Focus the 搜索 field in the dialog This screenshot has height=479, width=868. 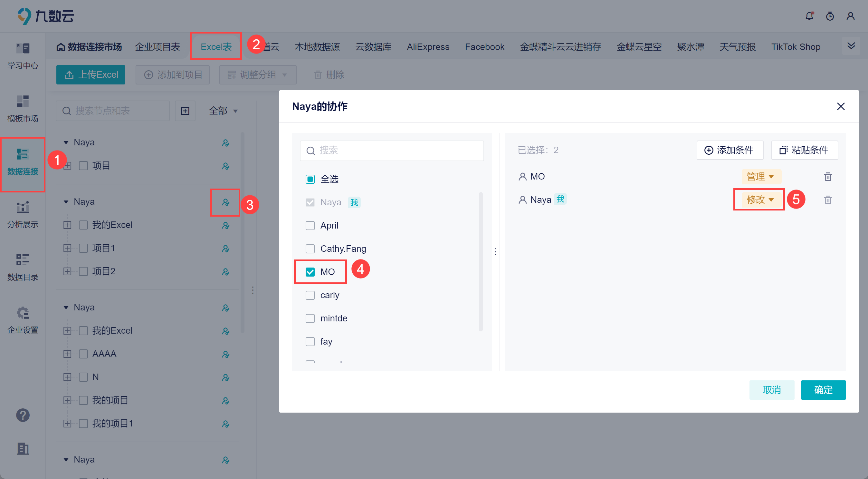[392, 151]
